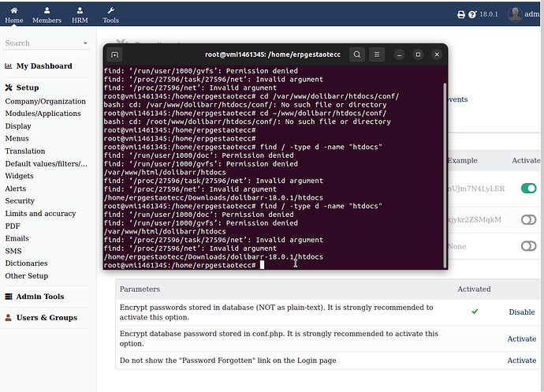This screenshot has height=392, width=544.
Task: Open Security setup page
Action: [x=20, y=201]
